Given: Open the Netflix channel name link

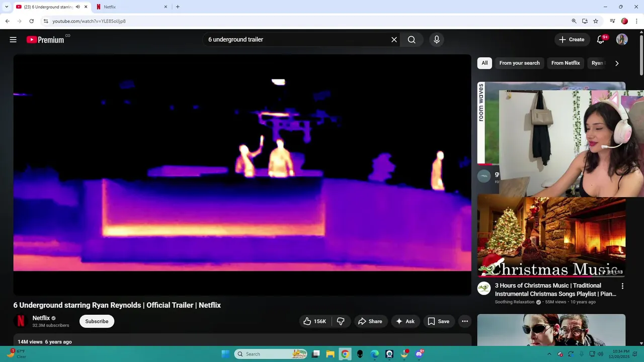Looking at the screenshot, I should (41, 318).
